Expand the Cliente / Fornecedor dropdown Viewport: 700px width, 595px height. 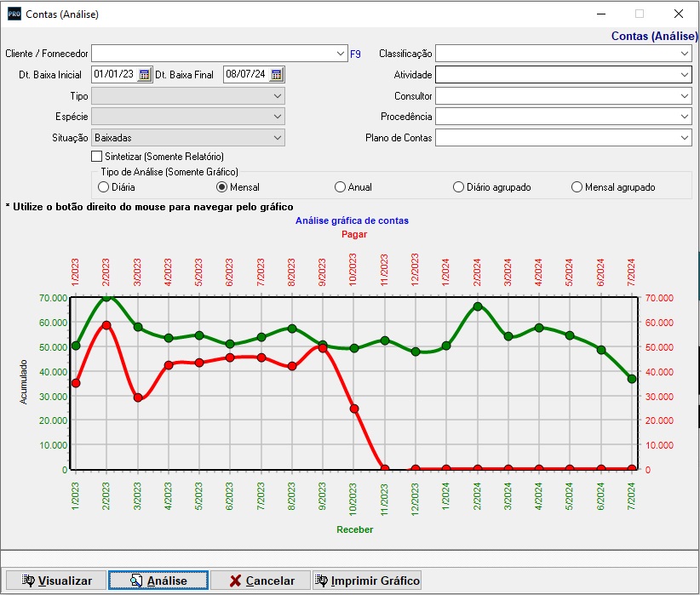[x=340, y=54]
